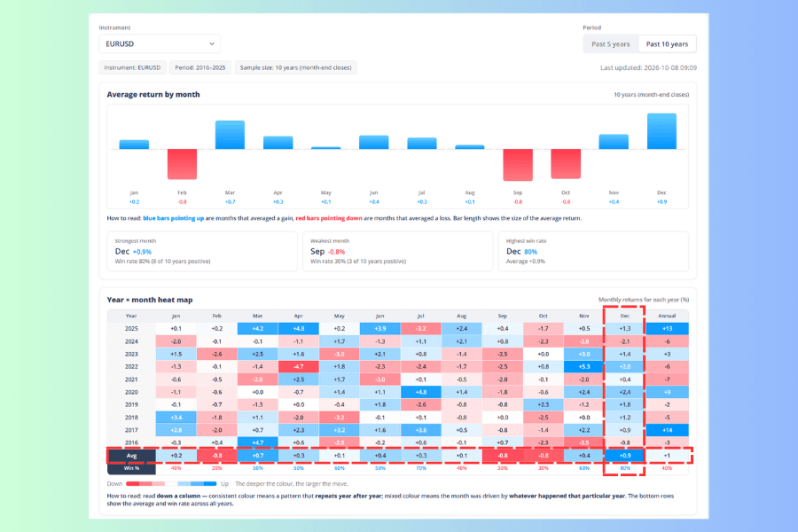Image resolution: width=798 pixels, height=532 pixels.
Task: Click the Down-Up colour legend gradient
Action: pos(171,483)
